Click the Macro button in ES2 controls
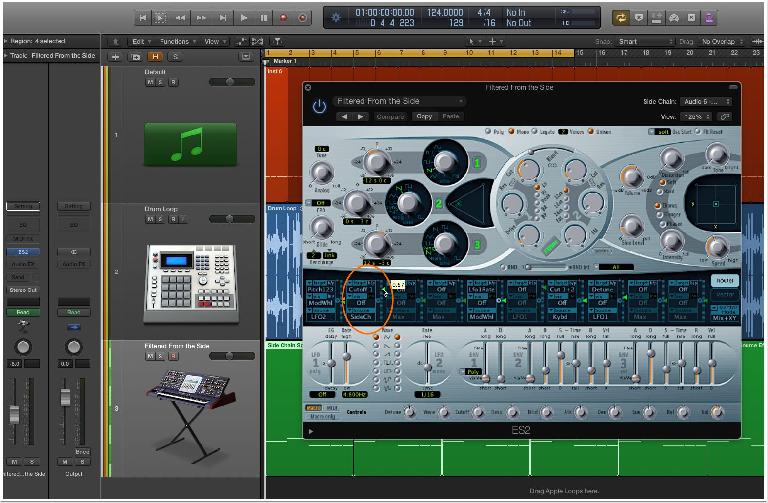 [x=311, y=407]
